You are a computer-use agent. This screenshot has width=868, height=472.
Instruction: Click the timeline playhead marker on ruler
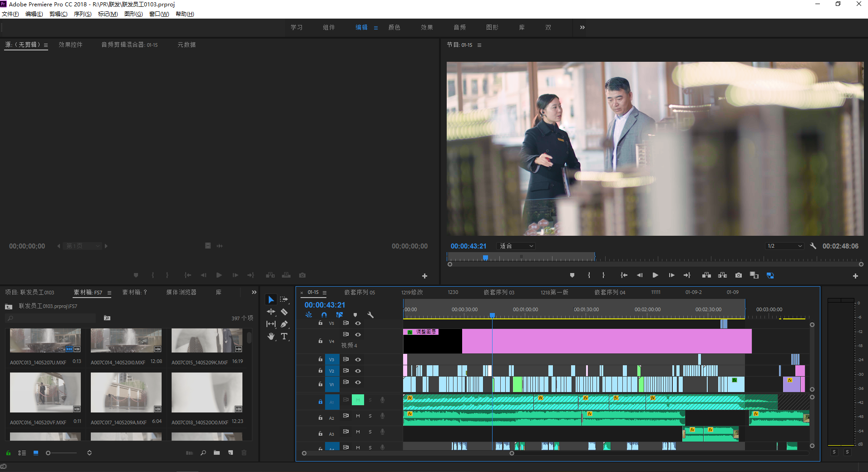click(x=492, y=315)
